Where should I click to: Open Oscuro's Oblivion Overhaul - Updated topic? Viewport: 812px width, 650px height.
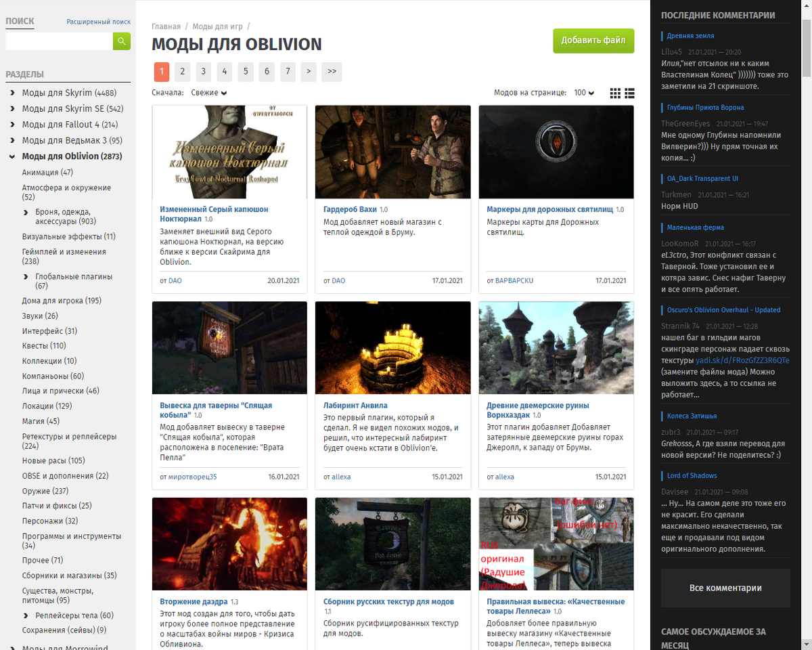(723, 309)
